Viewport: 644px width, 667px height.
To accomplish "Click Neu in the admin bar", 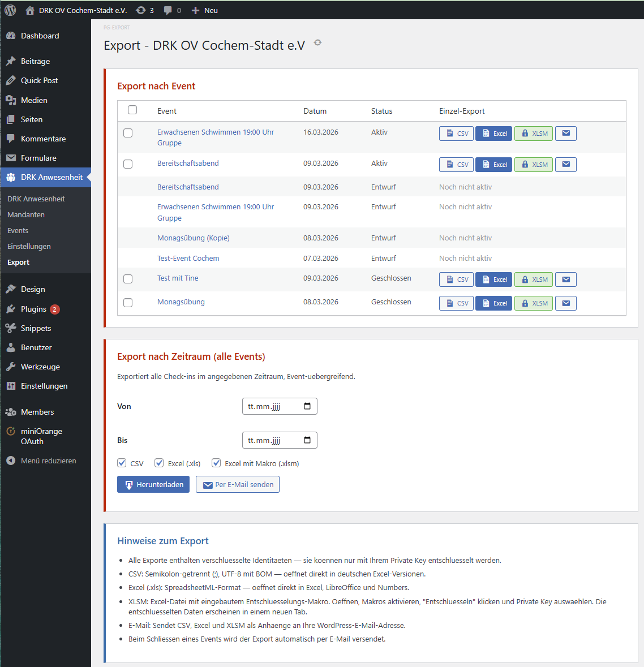I will click(205, 10).
